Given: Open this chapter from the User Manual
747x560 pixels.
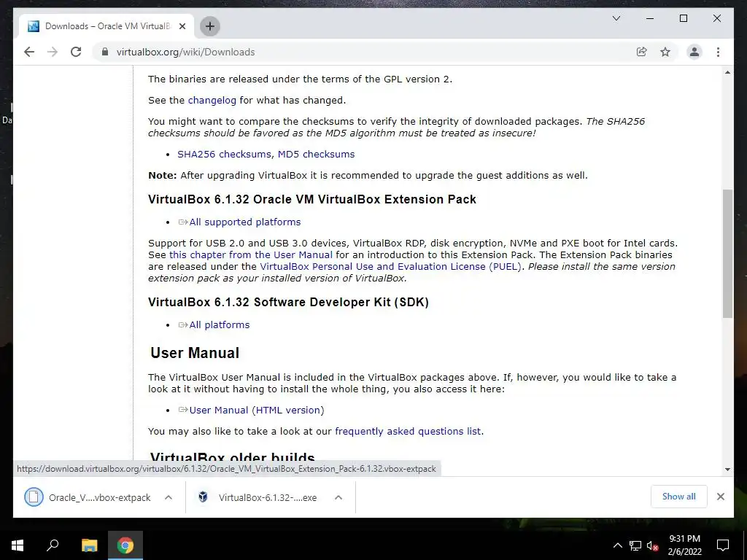Looking at the screenshot, I should 251,254.
